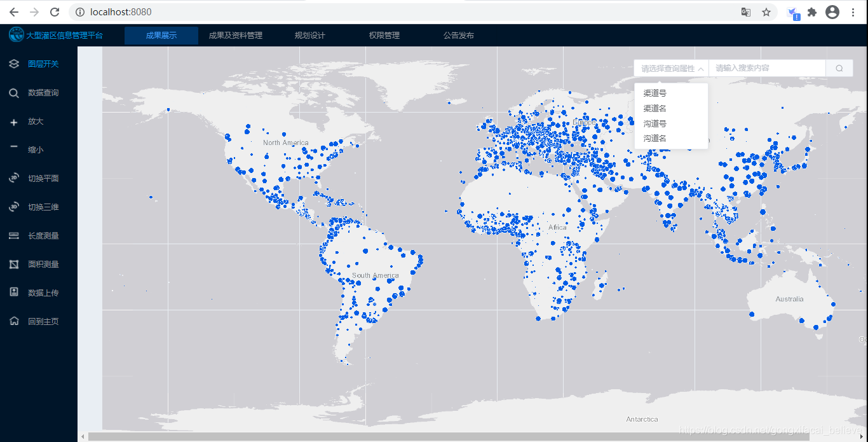Click the layer switch icon in sidebar

pyautogui.click(x=14, y=64)
